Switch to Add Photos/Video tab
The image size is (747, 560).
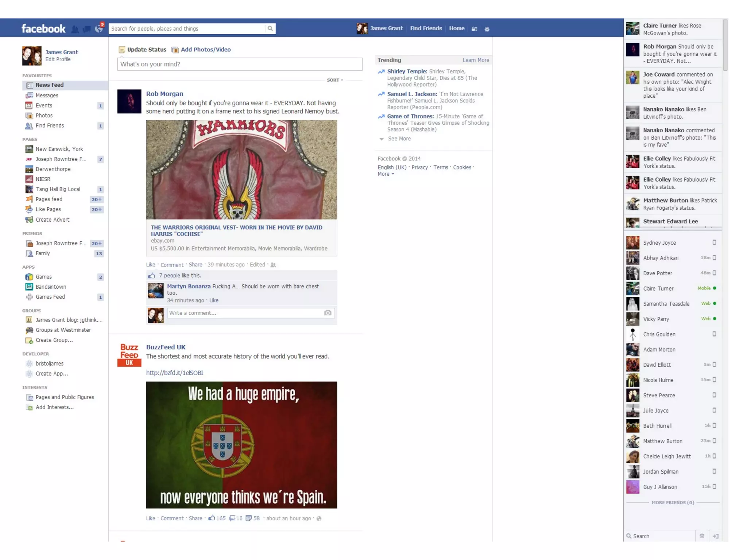[x=205, y=50]
